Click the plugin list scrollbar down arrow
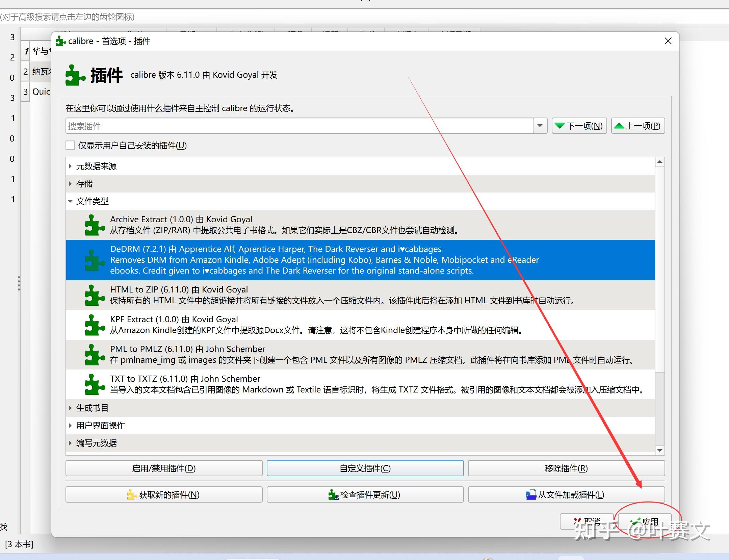This screenshot has width=729, height=560. (659, 450)
